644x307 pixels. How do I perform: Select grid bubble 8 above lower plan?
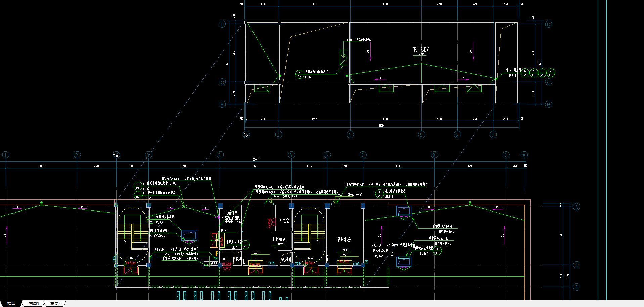pos(434,155)
